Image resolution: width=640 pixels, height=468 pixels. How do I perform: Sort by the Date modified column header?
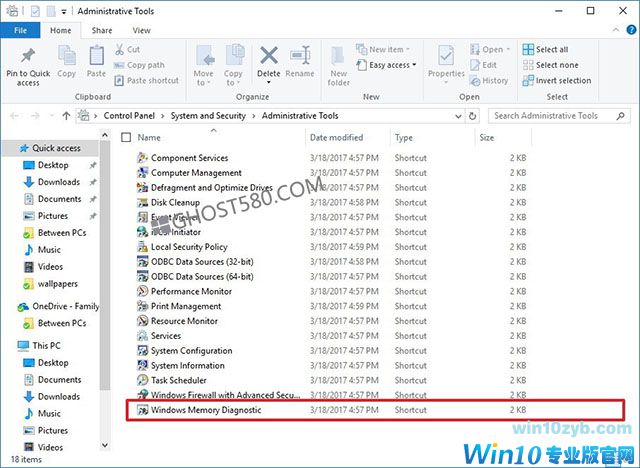tap(336, 137)
